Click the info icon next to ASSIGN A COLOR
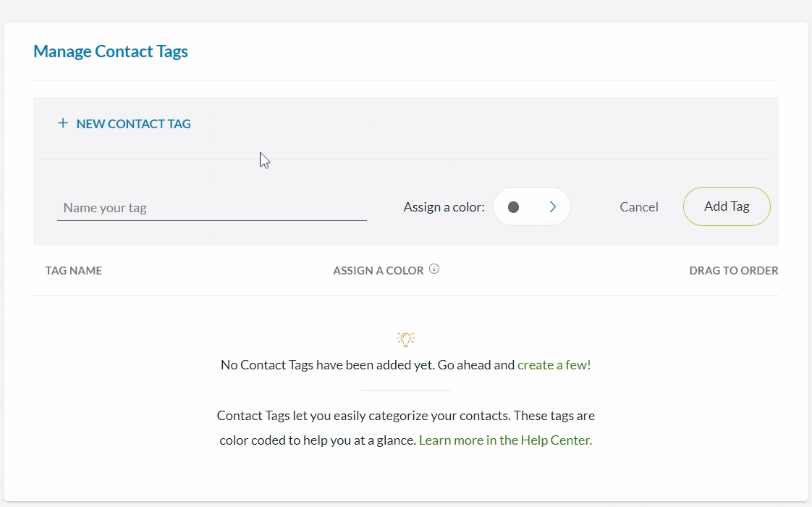Screen dimensions: 812x507 point(434,268)
